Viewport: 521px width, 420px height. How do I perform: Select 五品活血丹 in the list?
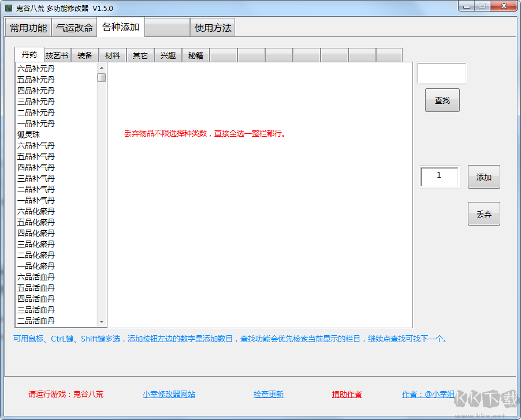pos(36,288)
